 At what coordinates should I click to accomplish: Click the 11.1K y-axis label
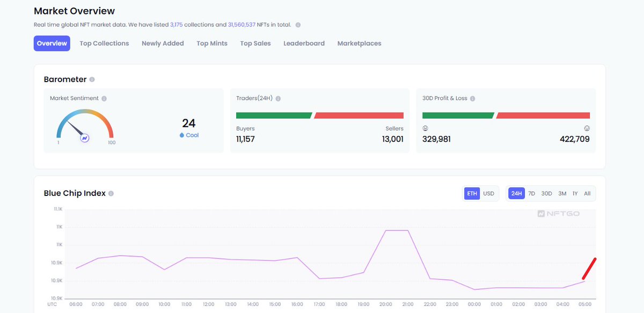pos(57,209)
